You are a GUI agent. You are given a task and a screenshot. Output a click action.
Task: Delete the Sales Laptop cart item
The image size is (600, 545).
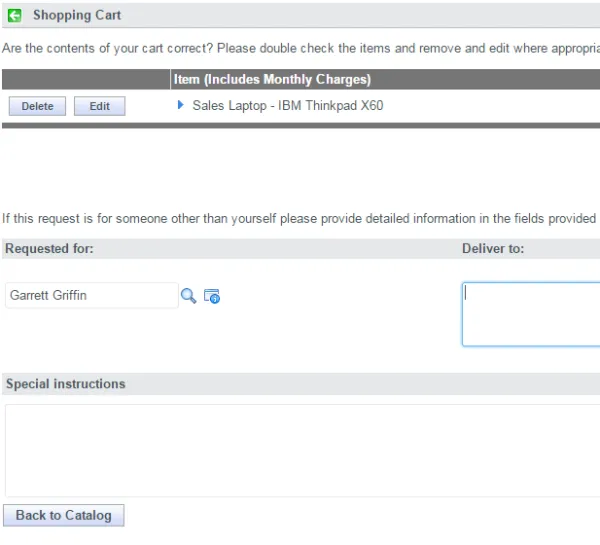click(37, 106)
